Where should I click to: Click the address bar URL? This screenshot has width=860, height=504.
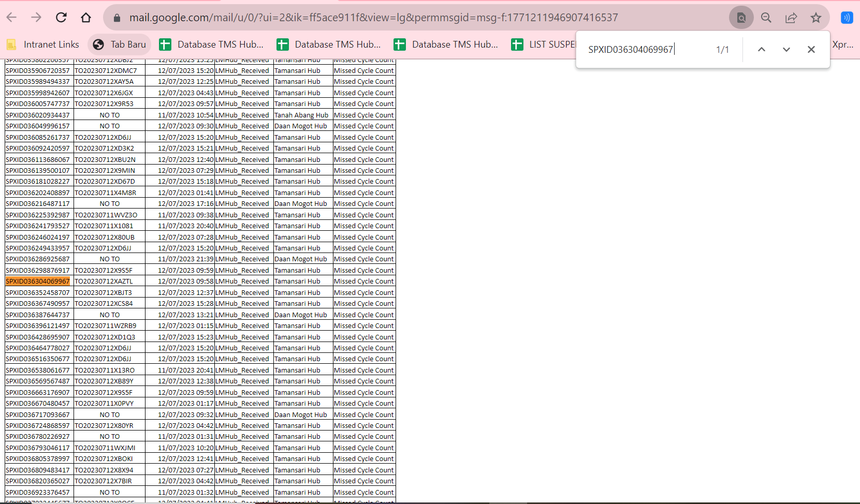tap(373, 18)
